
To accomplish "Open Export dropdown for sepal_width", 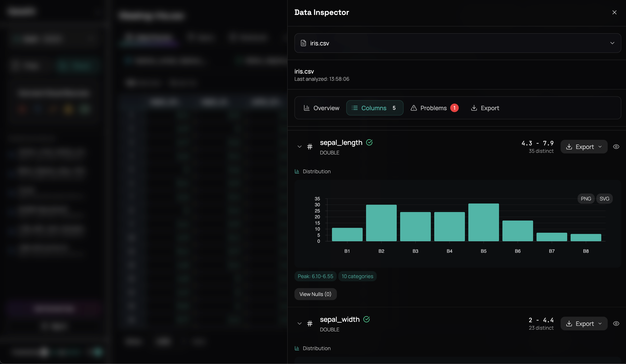I will [584, 324].
